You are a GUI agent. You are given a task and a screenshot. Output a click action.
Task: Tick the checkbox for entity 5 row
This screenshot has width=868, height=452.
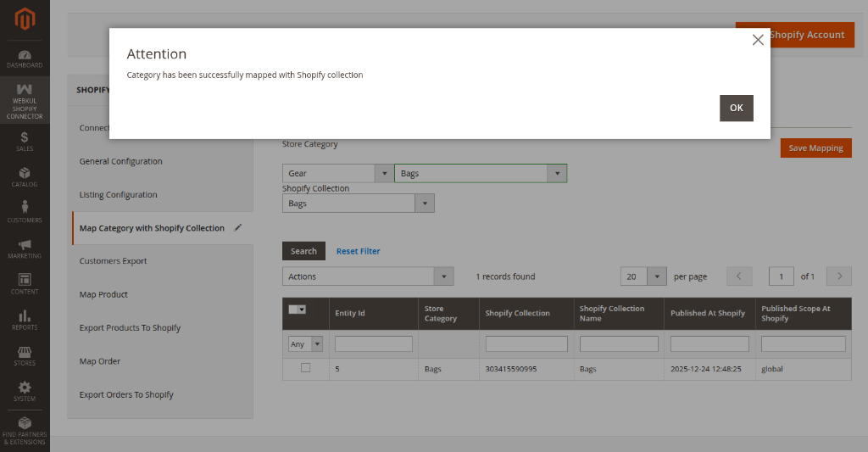pyautogui.click(x=305, y=368)
